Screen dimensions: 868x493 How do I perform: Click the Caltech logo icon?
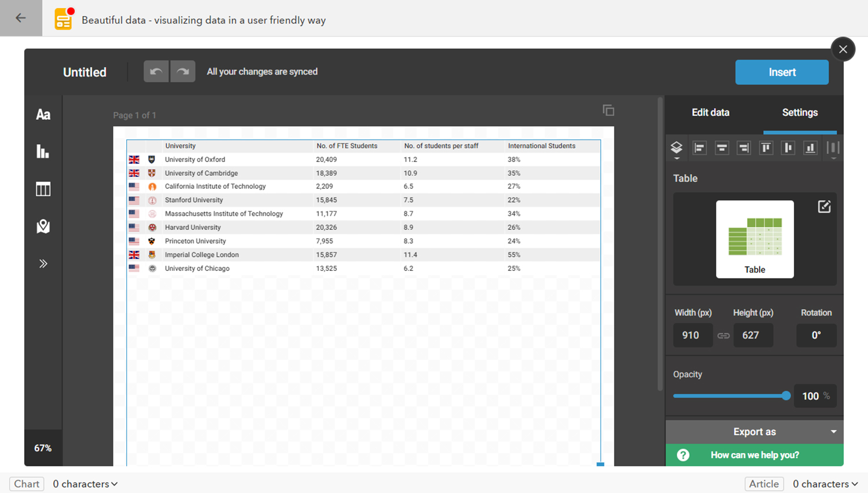pos(152,187)
